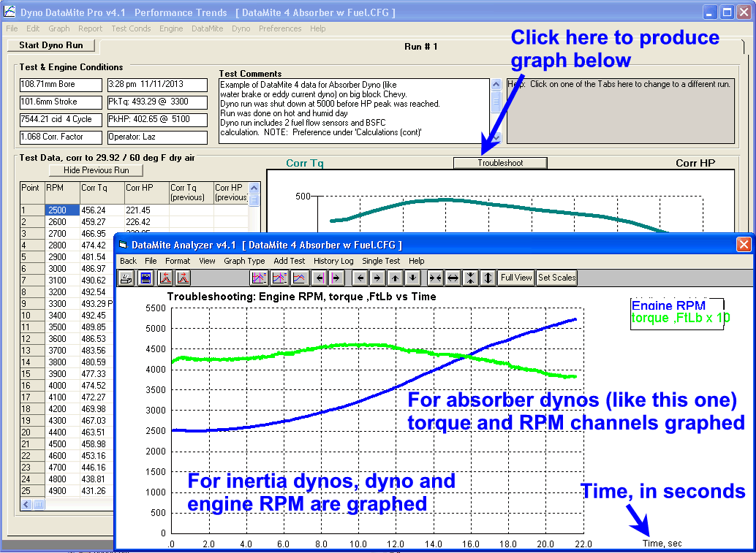The height and width of the screenshot is (553, 756).
Task: Open the Report menu in the main window
Action: pyautogui.click(x=90, y=28)
